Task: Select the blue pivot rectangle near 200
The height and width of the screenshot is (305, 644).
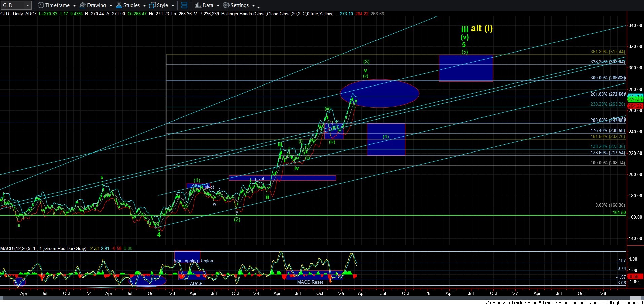Action: [x=303, y=178]
